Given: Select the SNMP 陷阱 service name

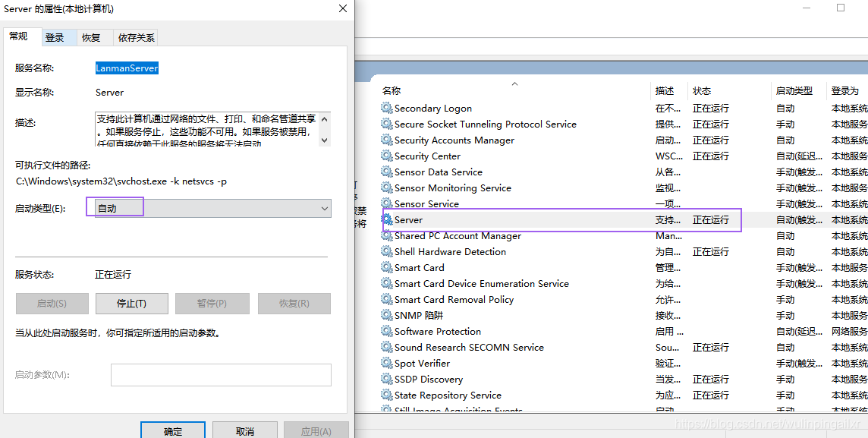Looking at the screenshot, I should point(419,316).
